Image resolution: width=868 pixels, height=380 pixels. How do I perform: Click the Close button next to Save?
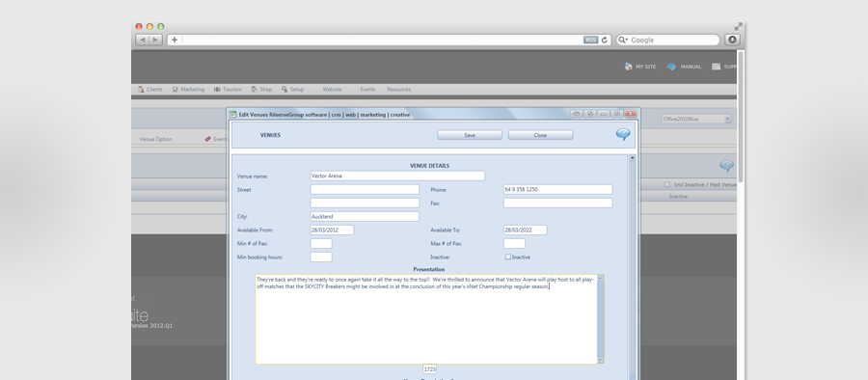click(x=540, y=135)
